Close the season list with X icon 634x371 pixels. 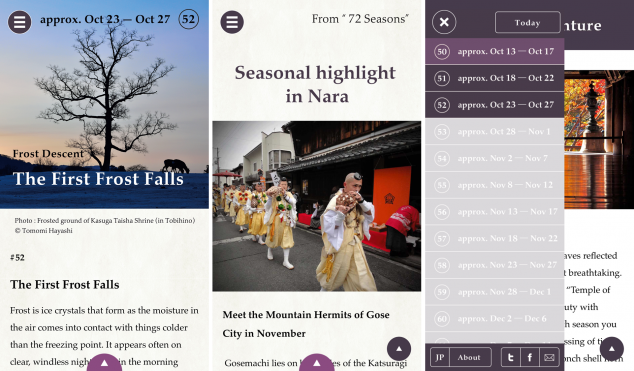[444, 22]
